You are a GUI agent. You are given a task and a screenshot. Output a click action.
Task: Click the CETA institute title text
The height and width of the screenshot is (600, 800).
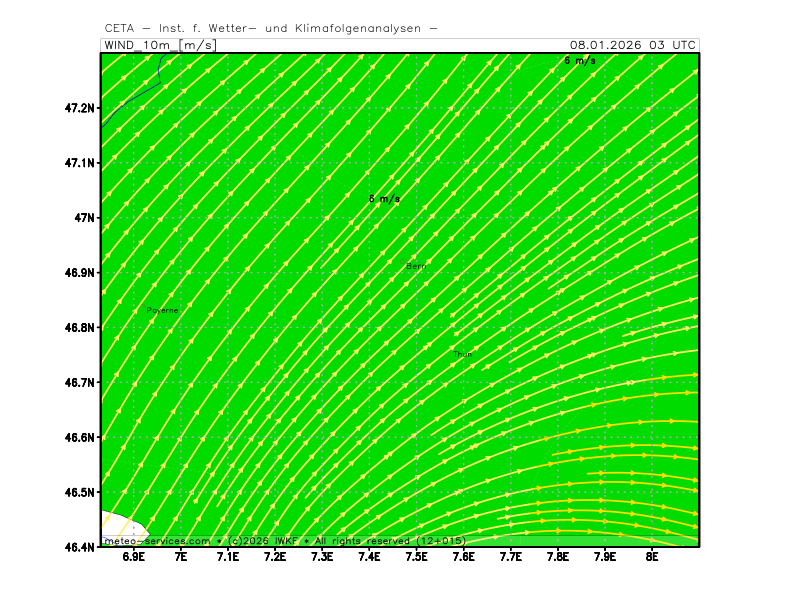[x=270, y=28]
